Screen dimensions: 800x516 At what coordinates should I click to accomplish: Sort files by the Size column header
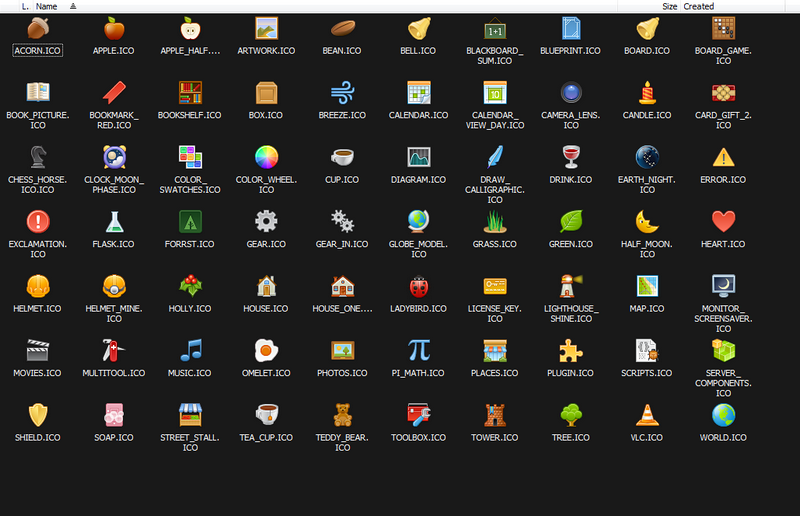[669, 6]
